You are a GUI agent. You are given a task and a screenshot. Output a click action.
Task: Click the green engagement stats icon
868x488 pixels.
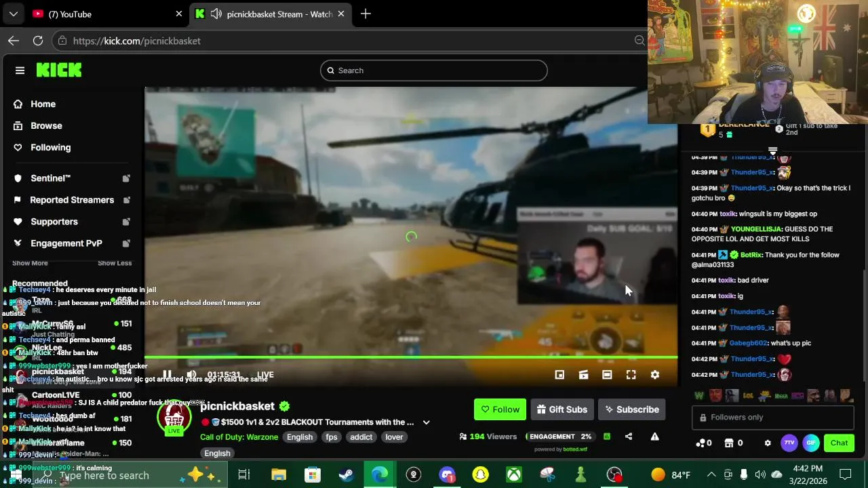(607, 436)
